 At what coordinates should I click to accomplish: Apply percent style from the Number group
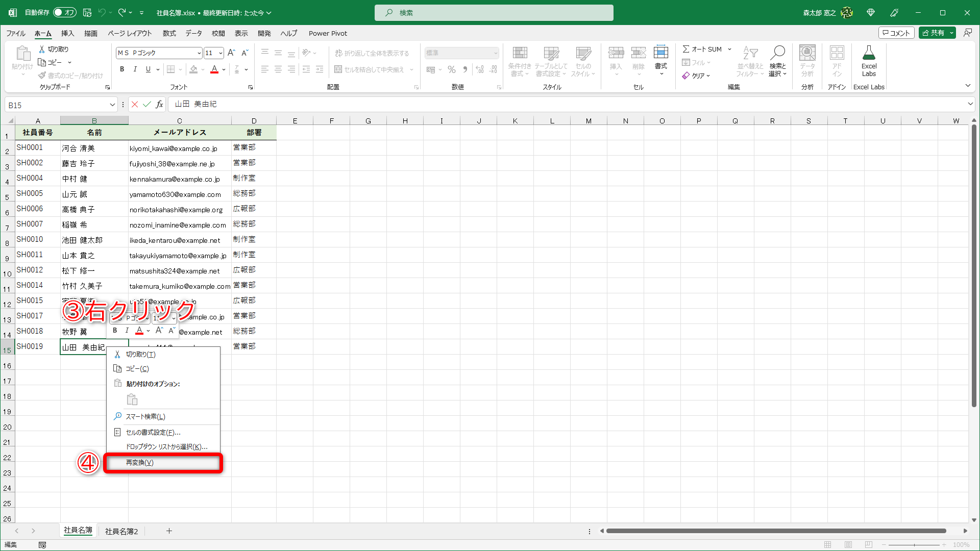point(451,69)
